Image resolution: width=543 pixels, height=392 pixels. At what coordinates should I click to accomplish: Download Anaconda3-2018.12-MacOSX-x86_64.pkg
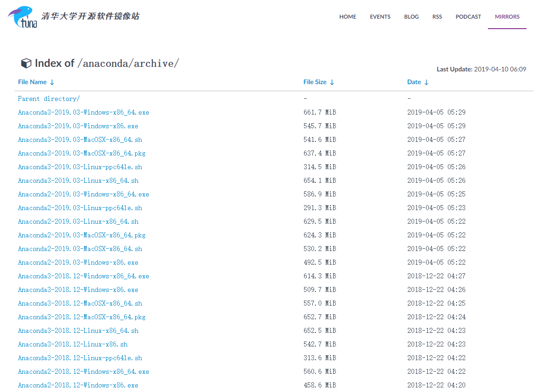click(x=82, y=317)
